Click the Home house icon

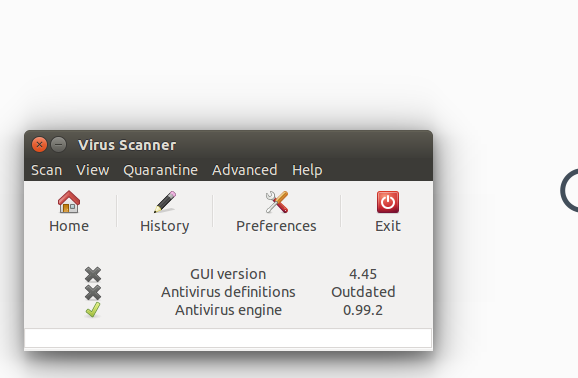tap(69, 202)
